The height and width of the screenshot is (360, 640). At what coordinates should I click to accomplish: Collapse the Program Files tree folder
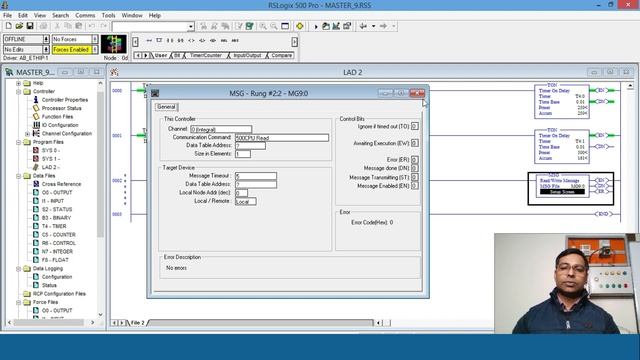(18, 142)
